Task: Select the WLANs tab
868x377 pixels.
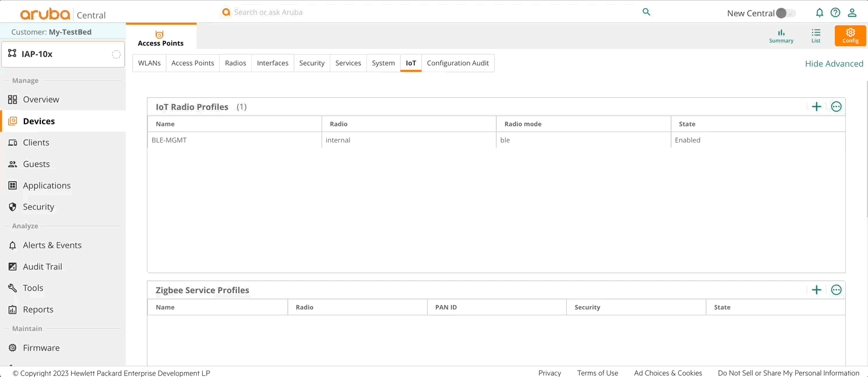Action: pos(149,63)
